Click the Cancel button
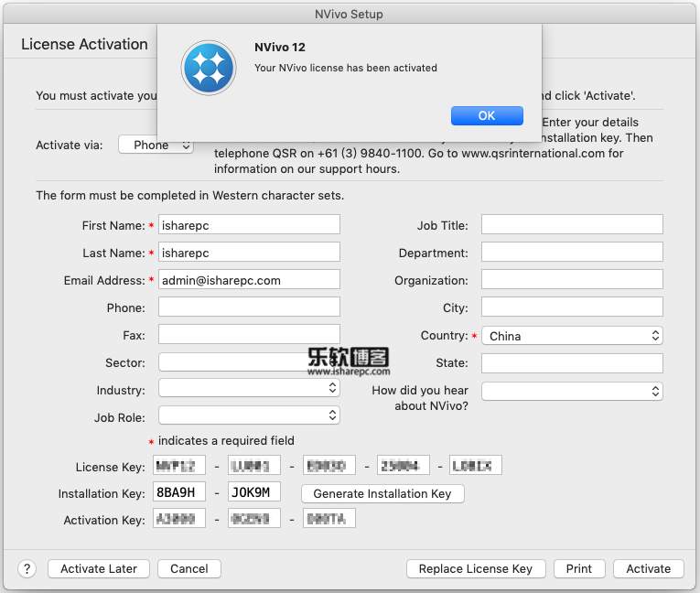Viewport: 700px width, 593px height. [189, 569]
